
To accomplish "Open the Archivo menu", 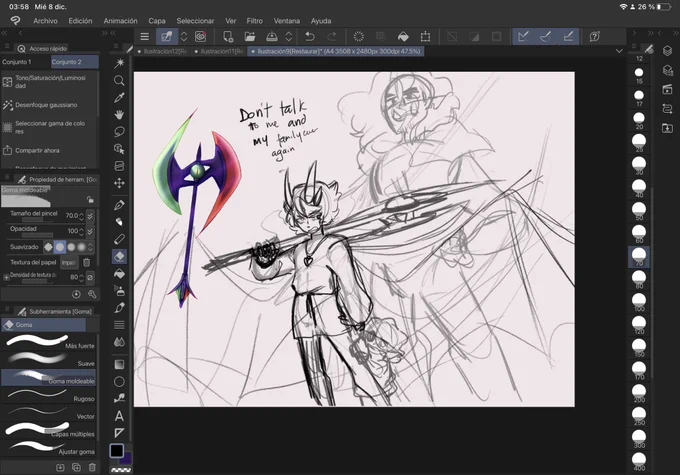I will coord(45,21).
